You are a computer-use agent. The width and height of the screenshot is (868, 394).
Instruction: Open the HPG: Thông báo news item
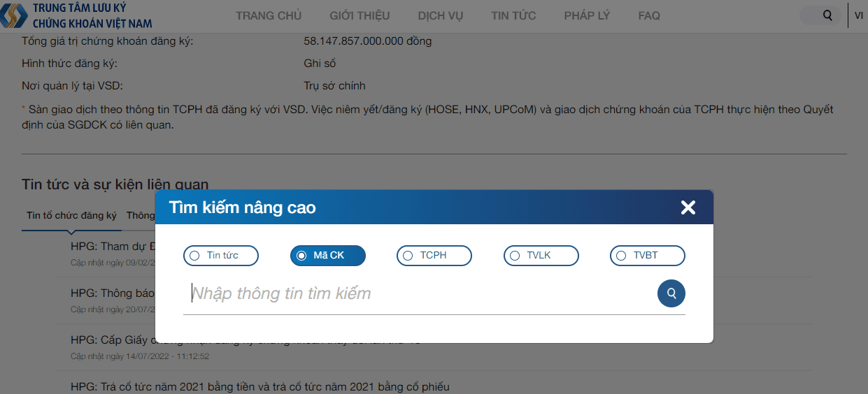112,293
